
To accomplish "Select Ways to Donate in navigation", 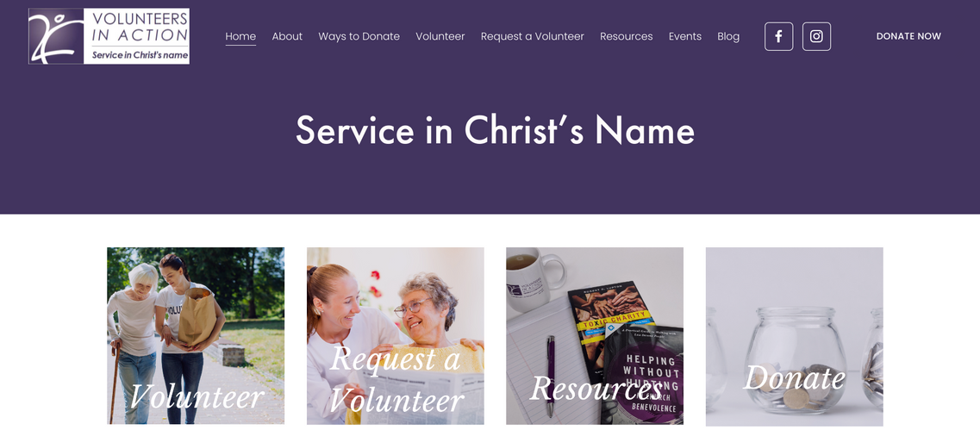I will tap(359, 36).
